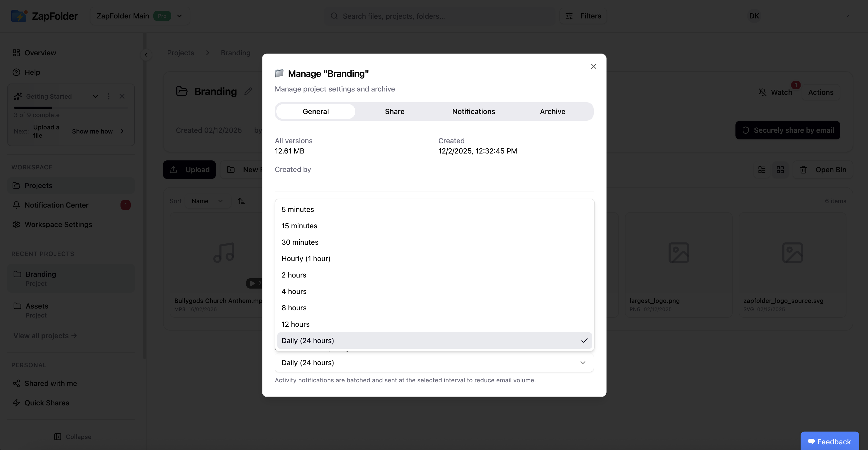Click the View all projects link

(45, 335)
